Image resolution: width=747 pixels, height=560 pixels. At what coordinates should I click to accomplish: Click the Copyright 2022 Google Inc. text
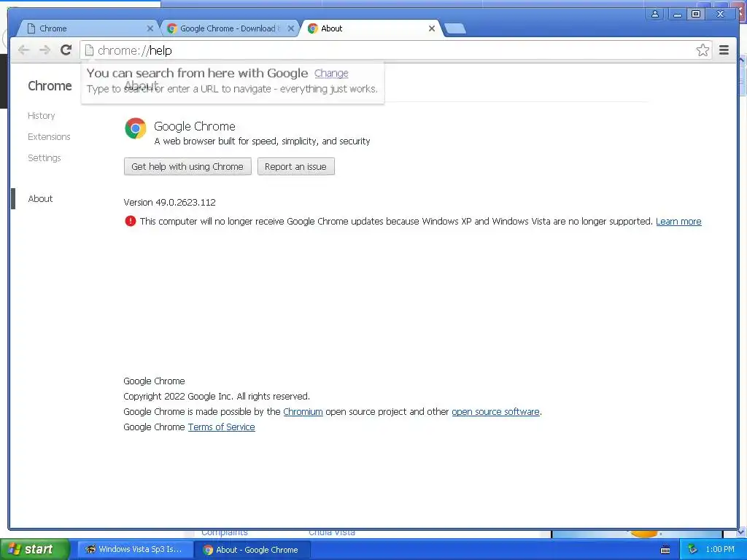coord(217,396)
